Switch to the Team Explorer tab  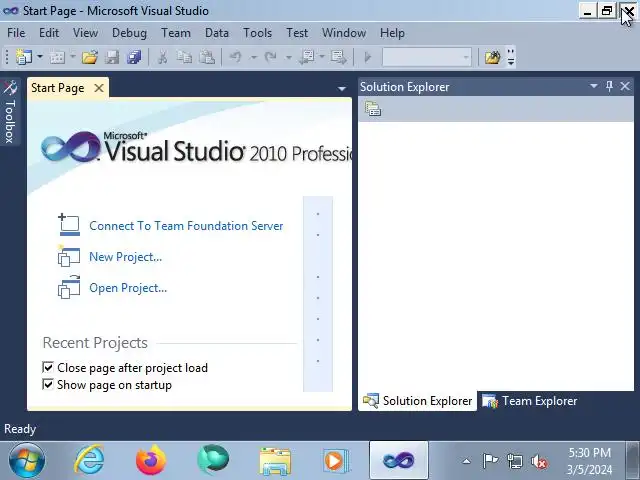tap(529, 401)
